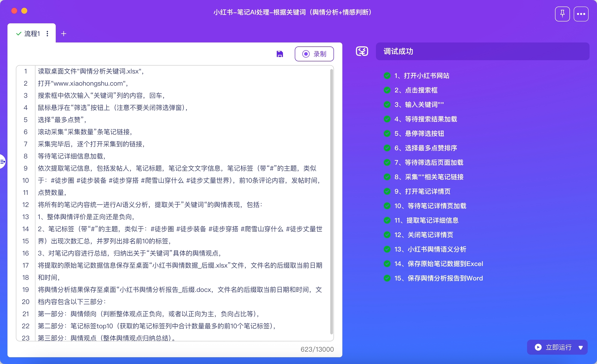Click the save (floppy disk) icon
This screenshot has height=364, width=597.
280,54
